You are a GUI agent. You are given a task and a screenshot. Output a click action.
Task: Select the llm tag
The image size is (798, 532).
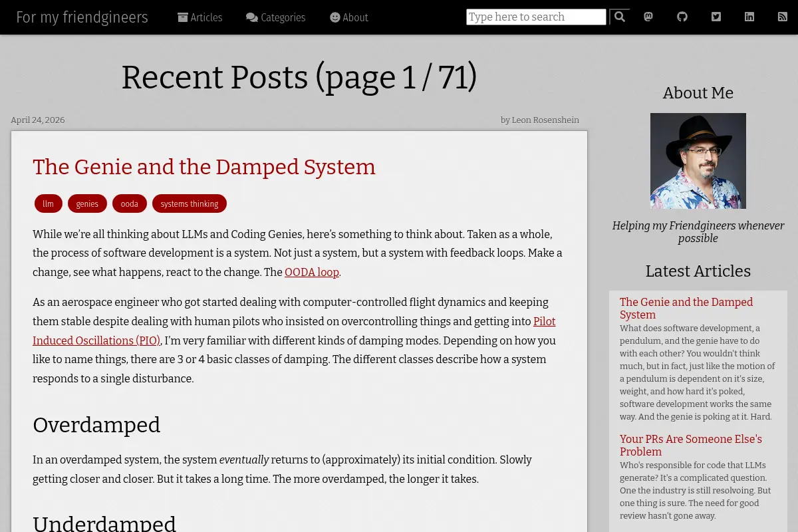click(49, 203)
